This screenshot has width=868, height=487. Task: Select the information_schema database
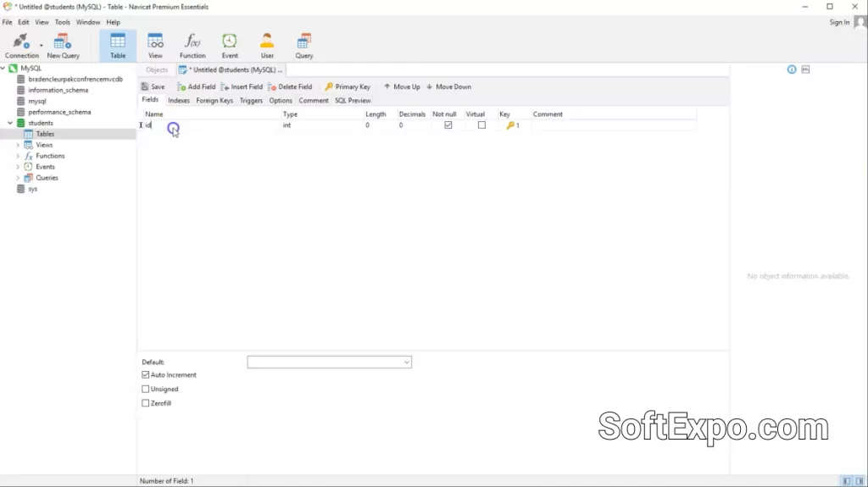coord(58,91)
